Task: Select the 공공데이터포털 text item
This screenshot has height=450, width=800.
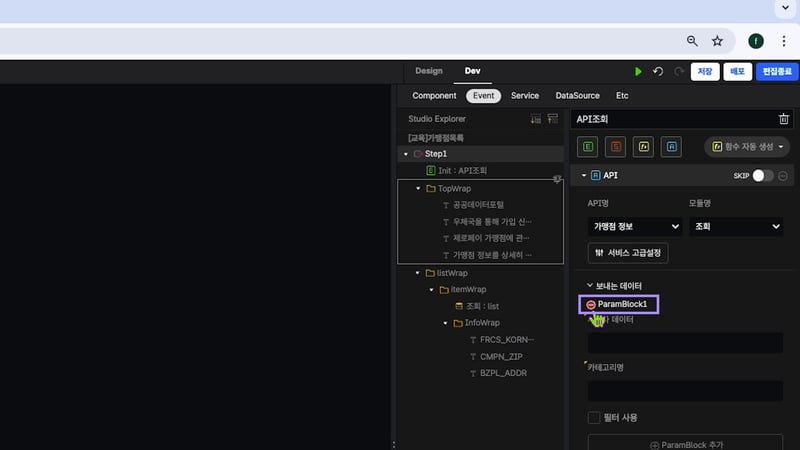Action: tap(478, 205)
